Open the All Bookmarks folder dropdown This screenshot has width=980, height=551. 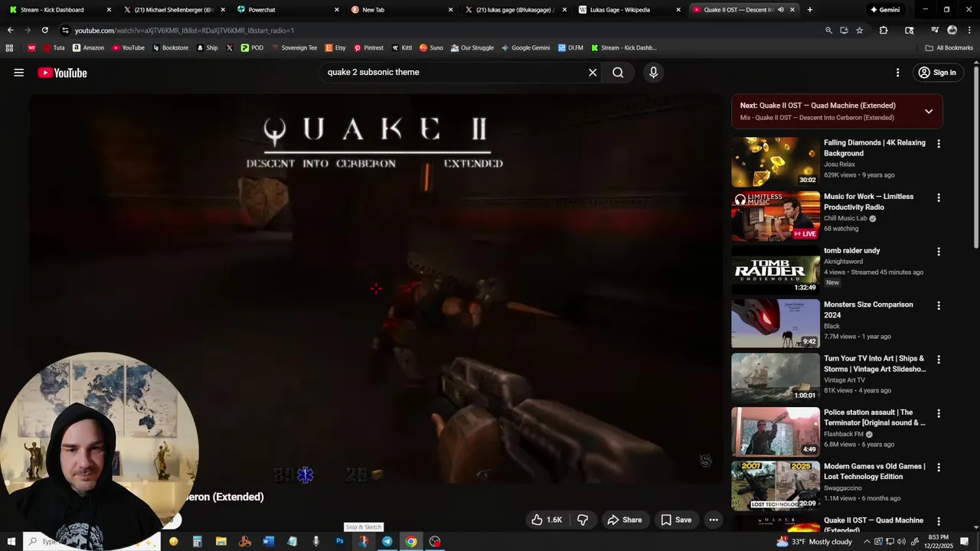coord(949,47)
